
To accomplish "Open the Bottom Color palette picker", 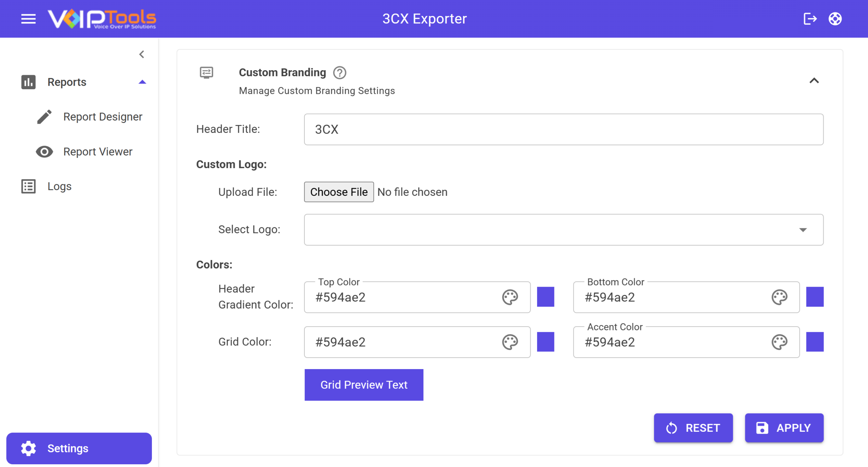I will point(780,297).
